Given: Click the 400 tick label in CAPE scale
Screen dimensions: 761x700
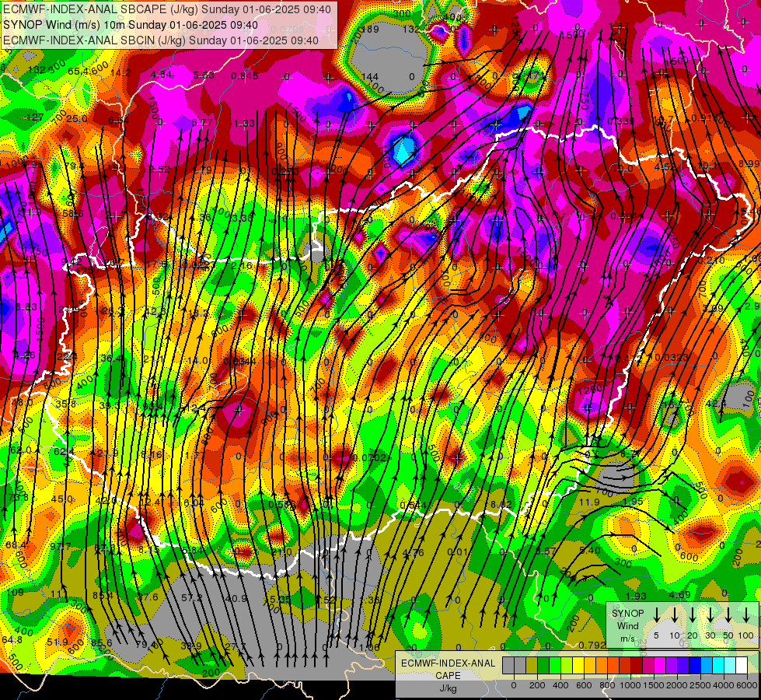Looking at the screenshot, I should (x=560, y=685).
